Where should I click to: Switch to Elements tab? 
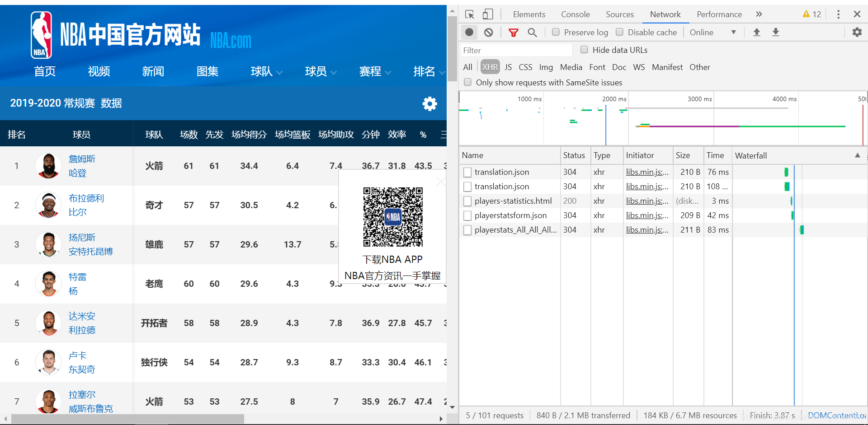[x=529, y=14]
